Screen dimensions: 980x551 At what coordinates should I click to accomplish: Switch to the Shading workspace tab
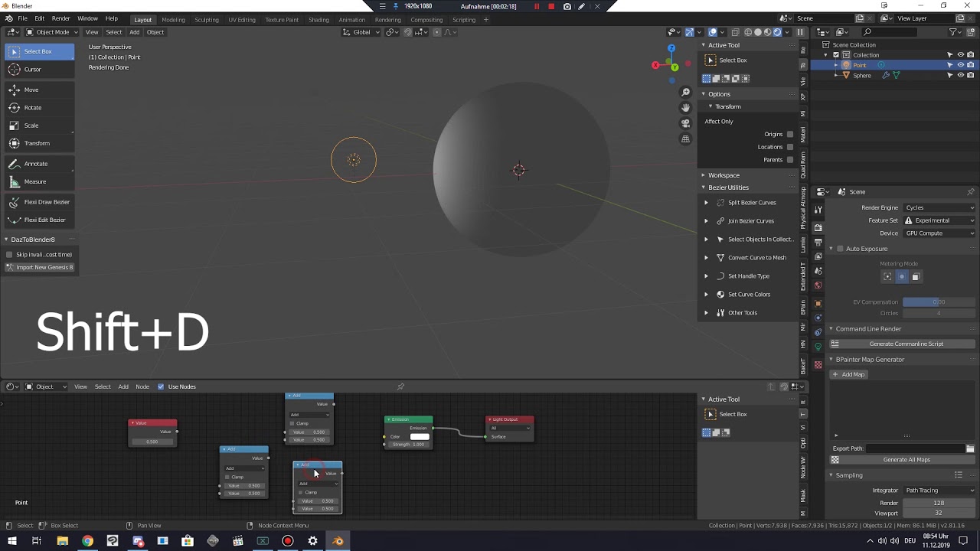tap(318, 19)
